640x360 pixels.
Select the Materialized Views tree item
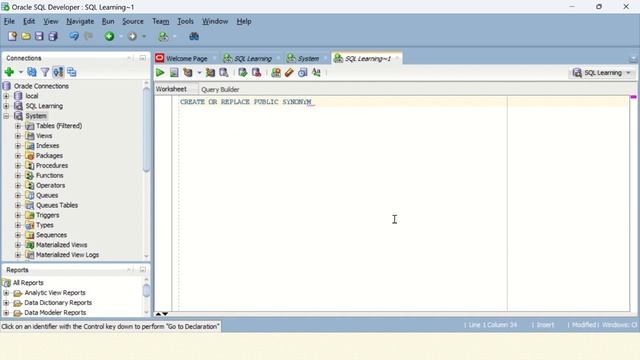(x=61, y=245)
